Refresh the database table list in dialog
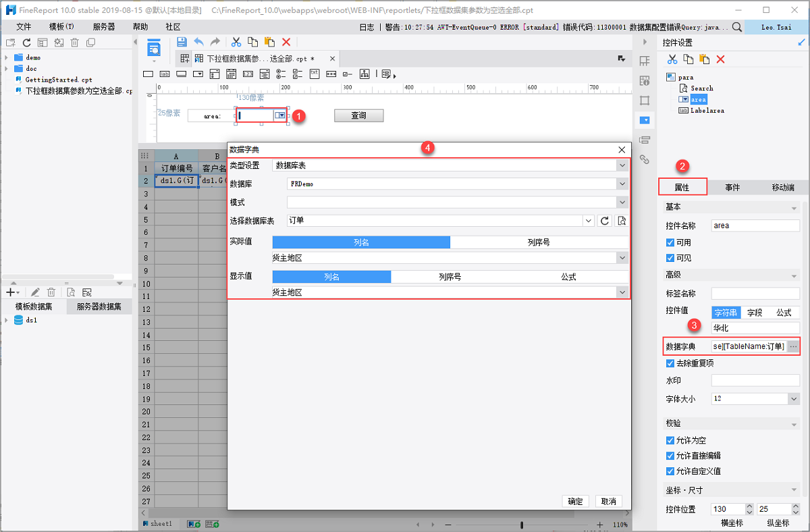 tap(605, 221)
